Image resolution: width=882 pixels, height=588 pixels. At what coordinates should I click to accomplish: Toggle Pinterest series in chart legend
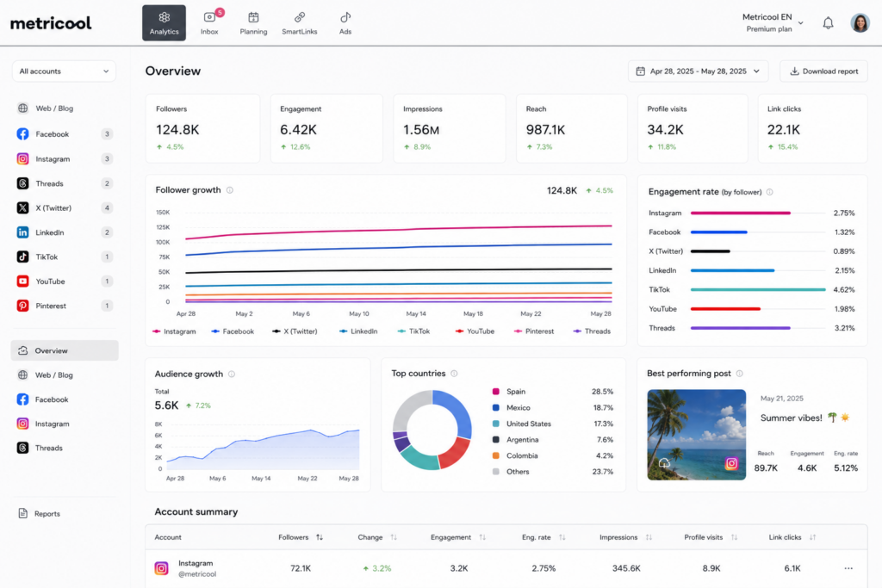pos(534,331)
